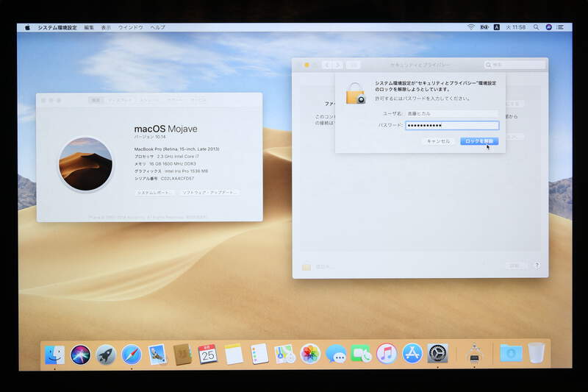Screen dimensions: 588x392
Task: Open Spotlight search magnifier in menu bar
Action: click(x=537, y=27)
